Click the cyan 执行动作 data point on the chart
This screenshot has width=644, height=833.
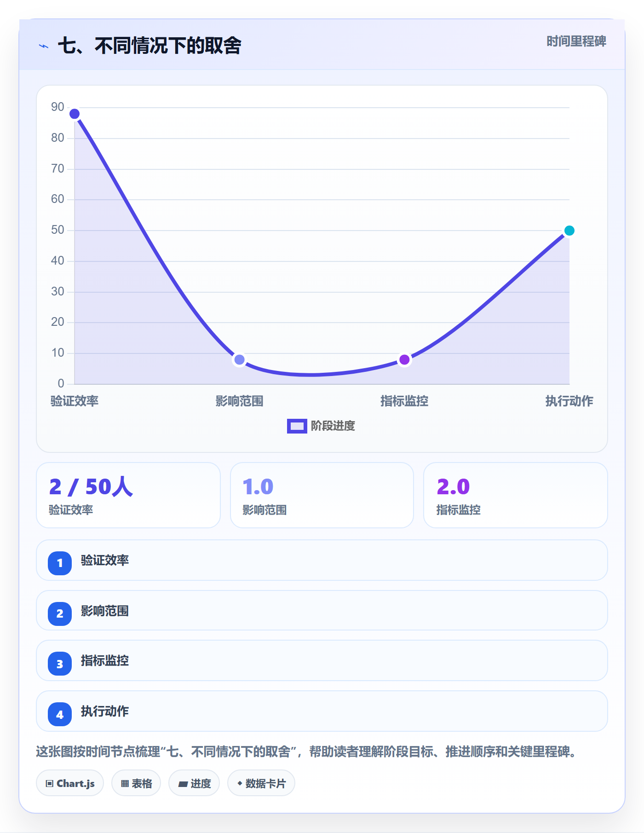[569, 231]
